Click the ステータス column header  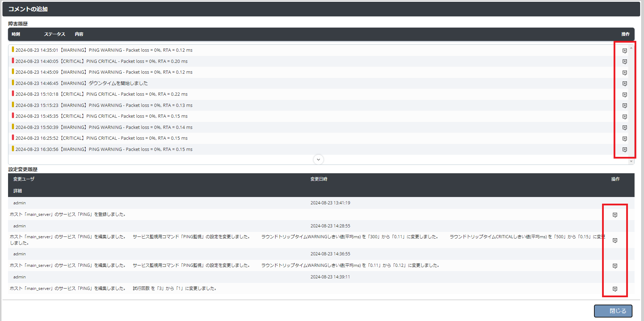coord(55,34)
